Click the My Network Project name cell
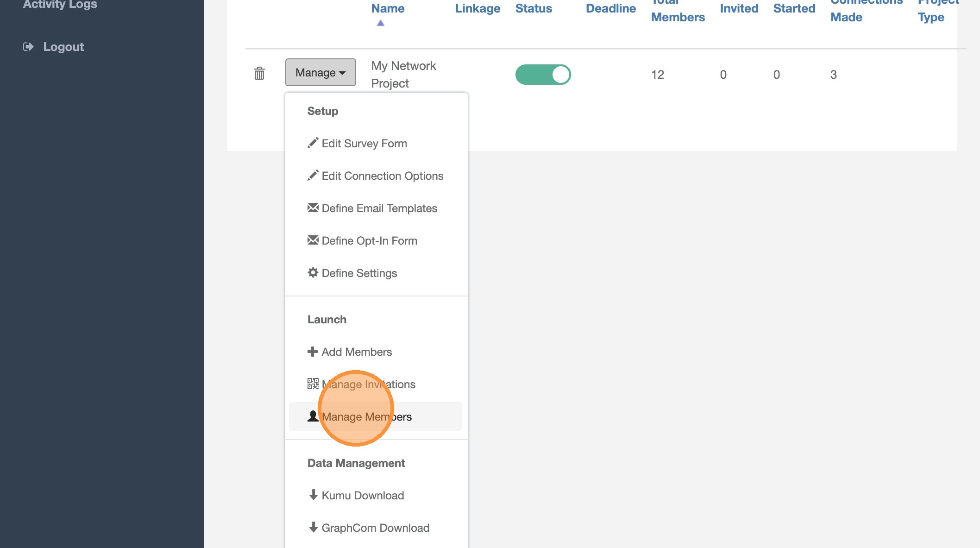The height and width of the screenshot is (548, 980). pos(403,75)
